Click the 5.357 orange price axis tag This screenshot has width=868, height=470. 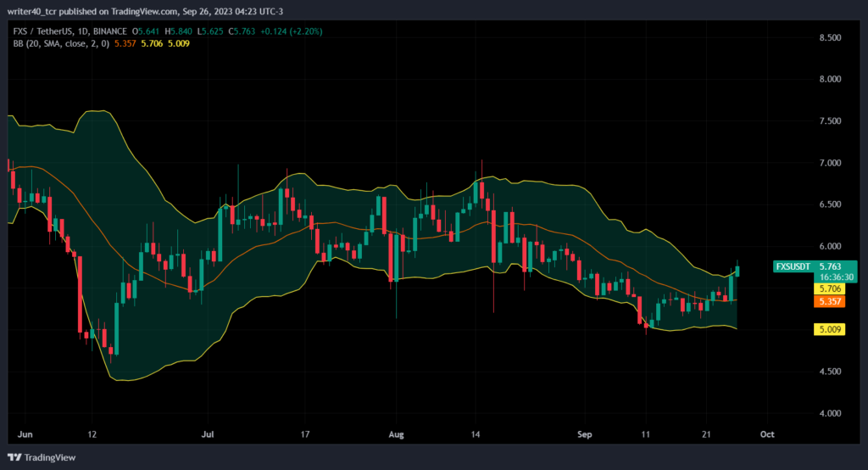point(829,301)
